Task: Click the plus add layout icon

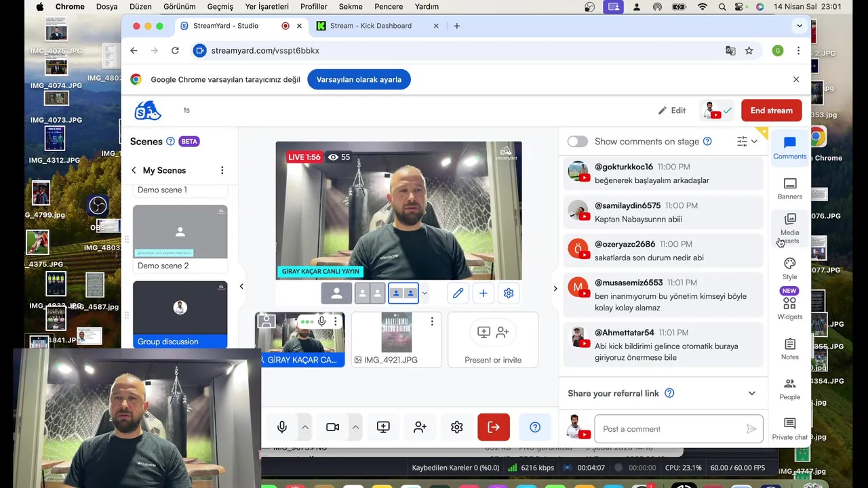Action: (483, 293)
